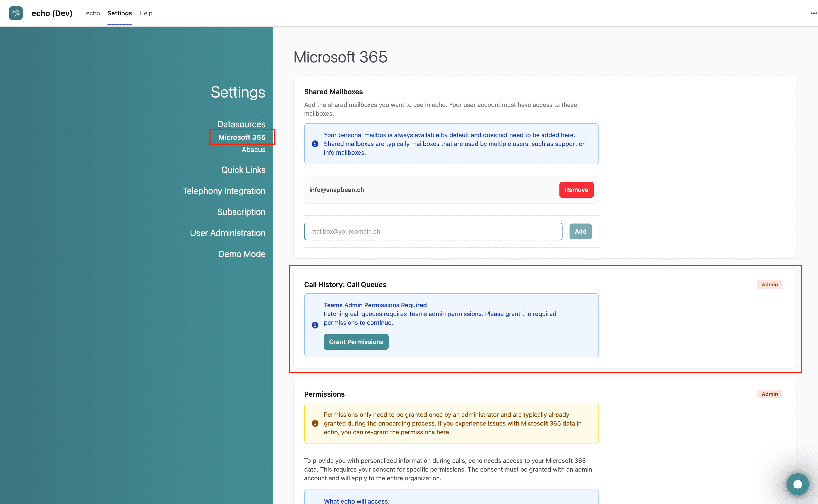Image resolution: width=818 pixels, height=504 pixels.
Task: Open Subscription settings
Action: [241, 212]
